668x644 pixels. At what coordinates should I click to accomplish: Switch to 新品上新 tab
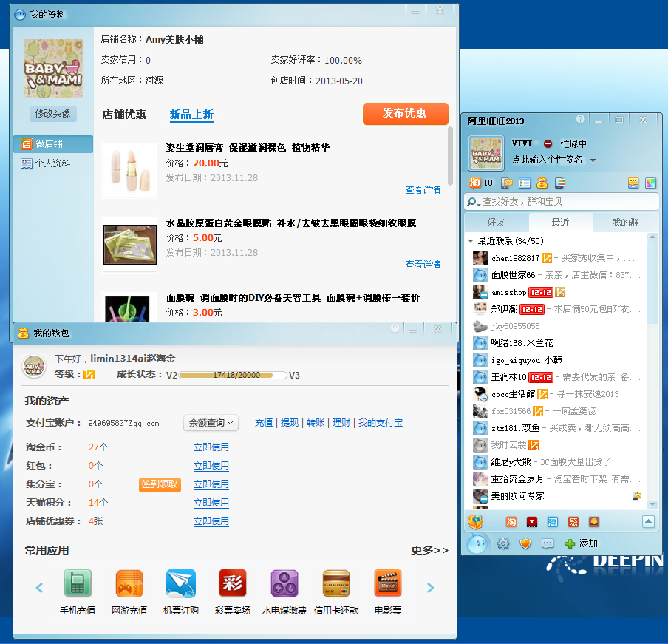[x=191, y=115]
